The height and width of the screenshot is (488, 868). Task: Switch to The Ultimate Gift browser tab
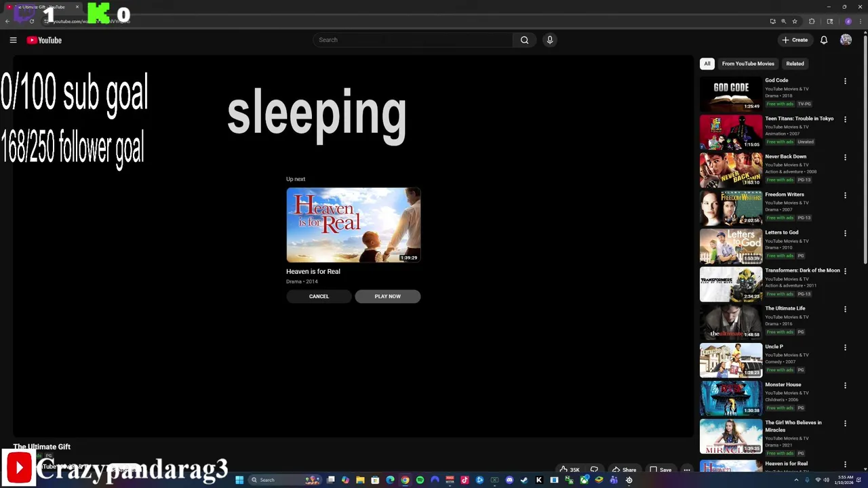42,7
